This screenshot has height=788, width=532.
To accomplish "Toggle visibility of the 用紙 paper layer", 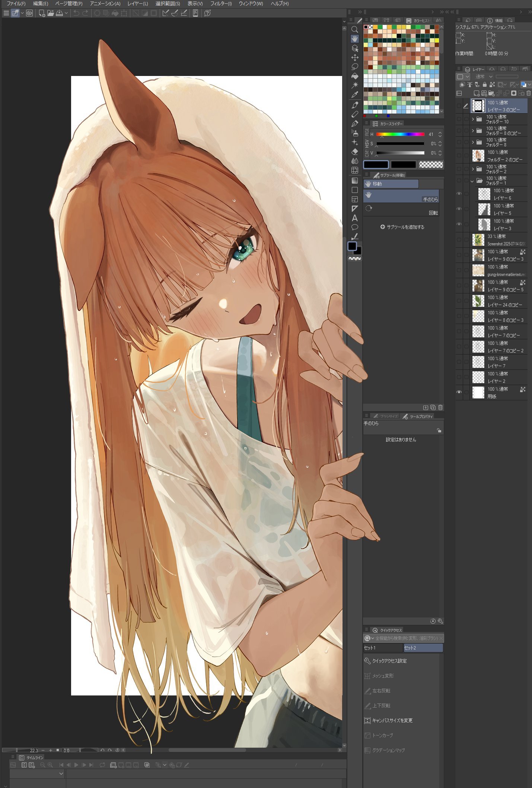I will (x=459, y=392).
